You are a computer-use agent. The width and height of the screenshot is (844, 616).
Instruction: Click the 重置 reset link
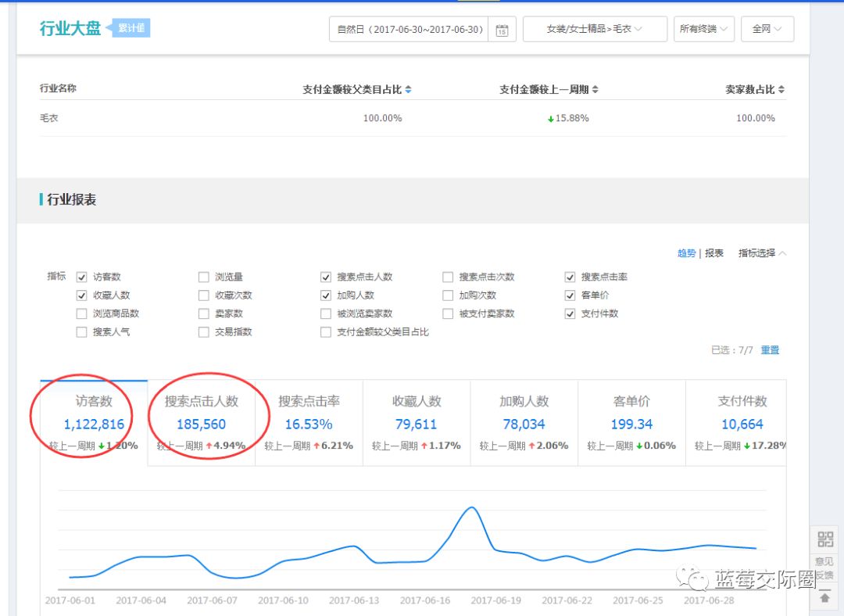click(769, 350)
